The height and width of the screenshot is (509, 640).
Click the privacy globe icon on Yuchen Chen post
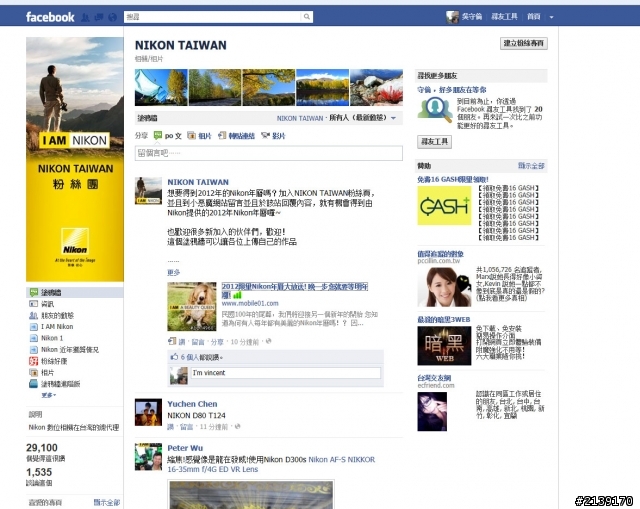tap(238, 427)
